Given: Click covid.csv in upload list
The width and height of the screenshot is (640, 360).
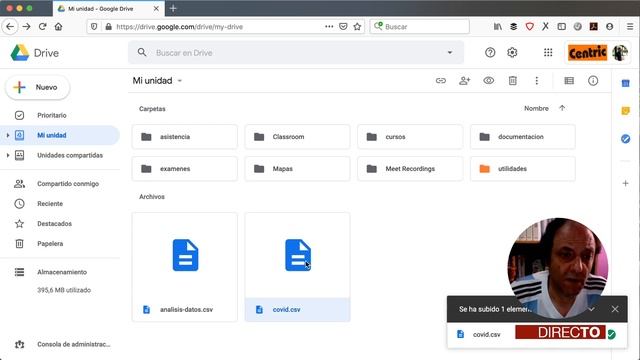Looking at the screenshot, I should [487, 335].
